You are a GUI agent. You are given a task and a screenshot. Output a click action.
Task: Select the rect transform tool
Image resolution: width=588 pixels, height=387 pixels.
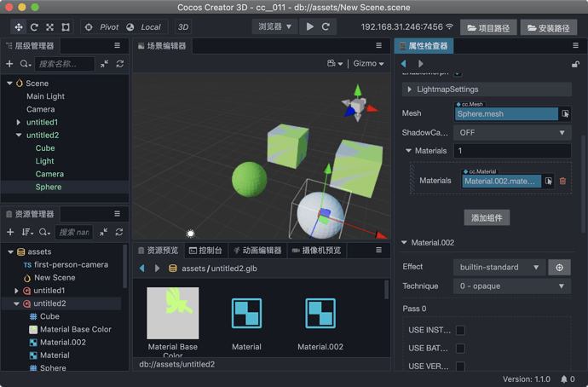(66, 27)
